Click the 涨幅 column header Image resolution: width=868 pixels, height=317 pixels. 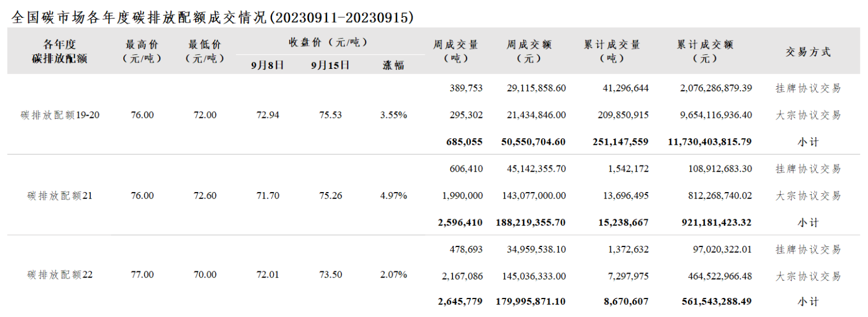point(393,65)
